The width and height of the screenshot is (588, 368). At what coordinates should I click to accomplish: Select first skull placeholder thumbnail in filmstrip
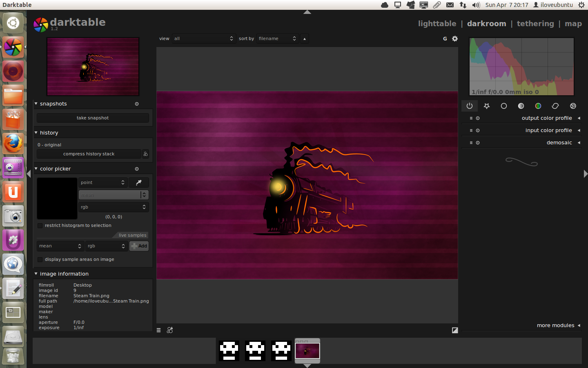229,351
